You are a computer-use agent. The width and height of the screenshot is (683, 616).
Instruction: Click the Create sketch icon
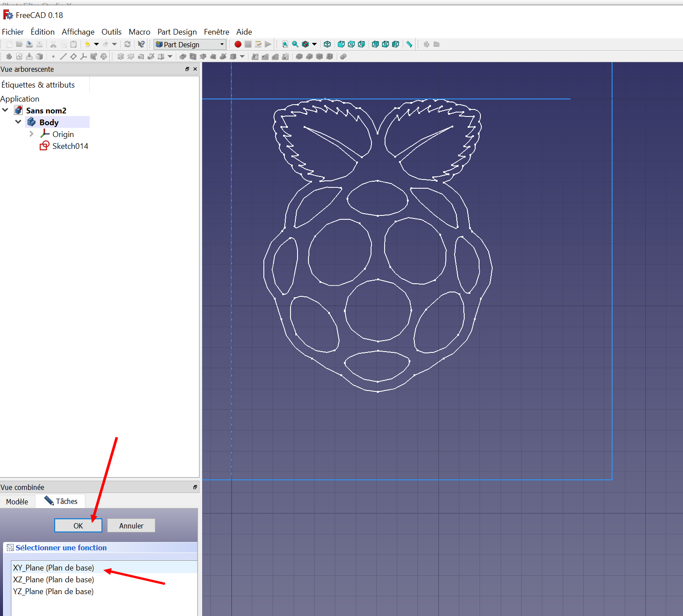click(19, 56)
